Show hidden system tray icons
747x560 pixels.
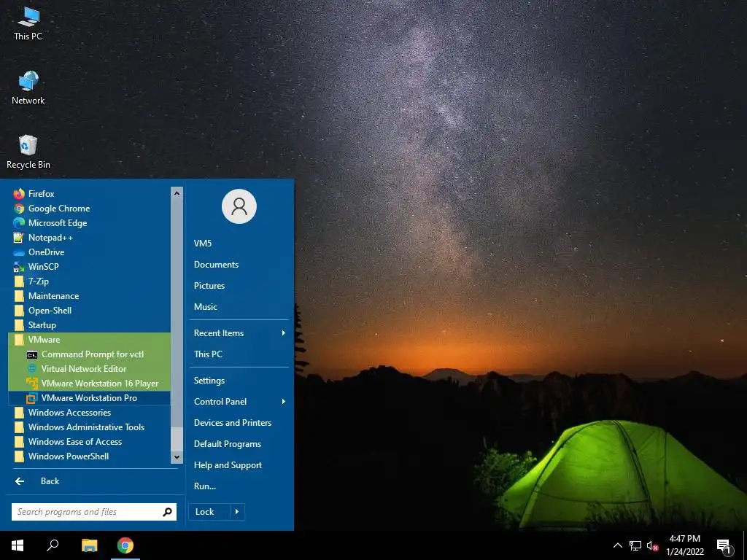(x=617, y=545)
